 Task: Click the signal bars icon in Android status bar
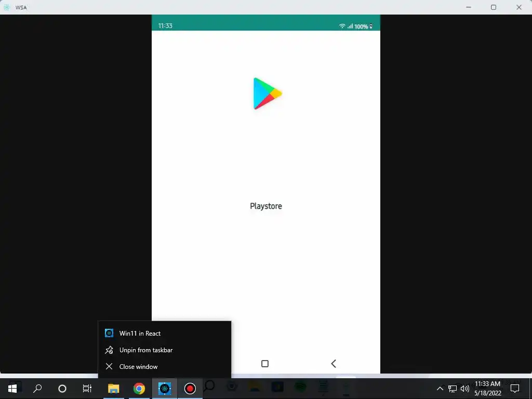[x=350, y=26]
